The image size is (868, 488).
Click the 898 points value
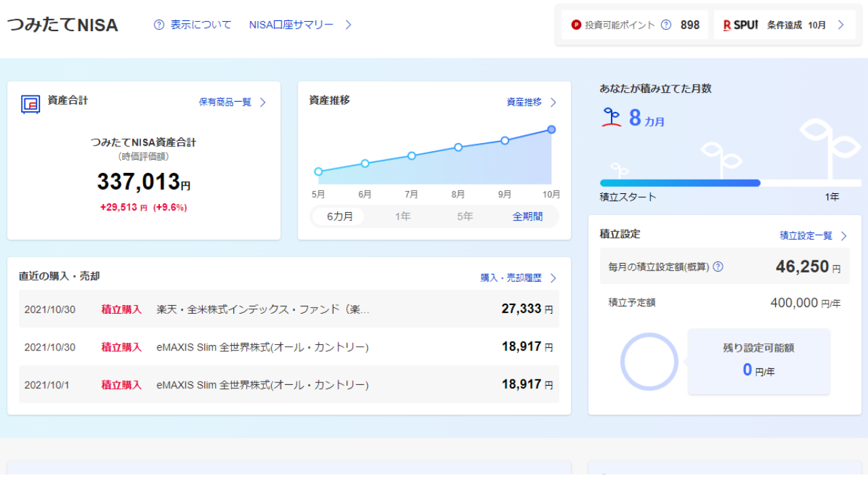click(x=690, y=25)
